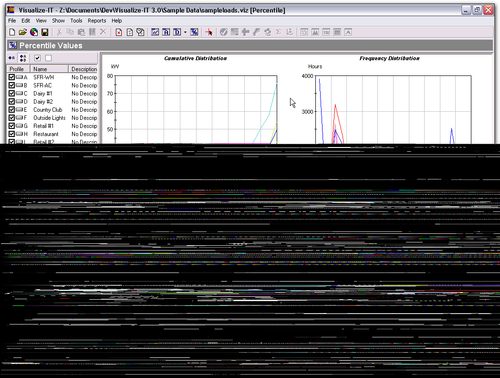Click the colored dots arrange icon in profile panel
Viewport: 500px width, 378px height.
(23, 58)
